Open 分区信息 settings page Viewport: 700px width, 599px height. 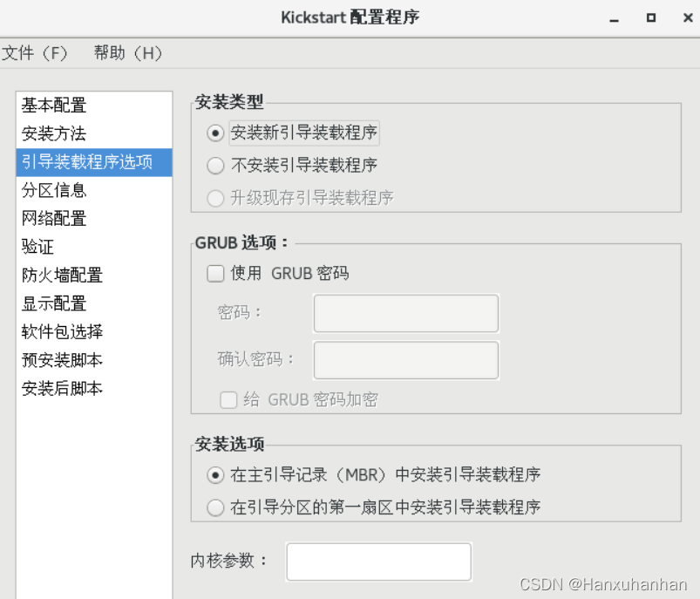[x=54, y=190]
